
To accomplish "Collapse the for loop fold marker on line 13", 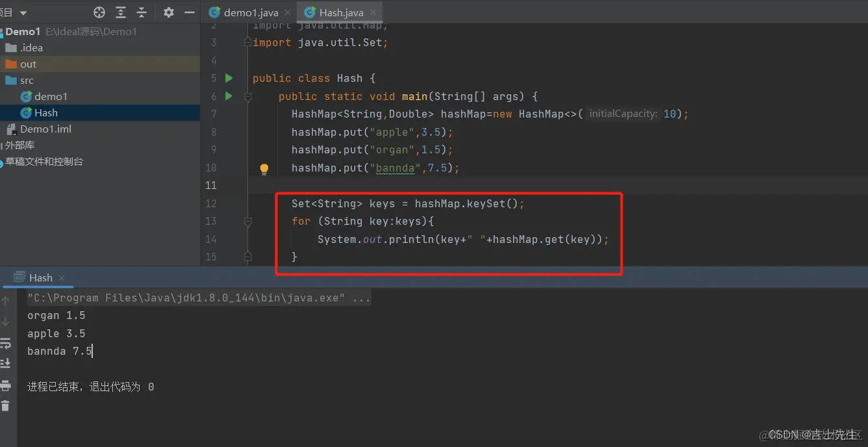I will (x=247, y=222).
